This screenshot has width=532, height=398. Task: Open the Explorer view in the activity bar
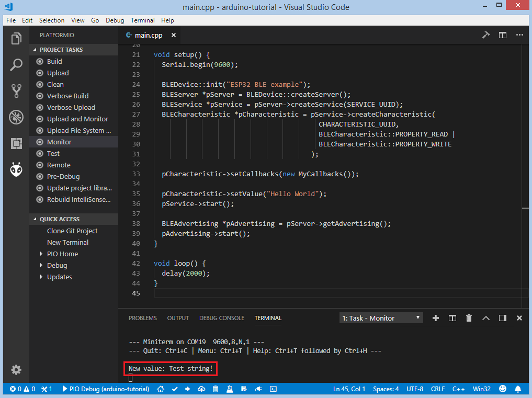tap(16, 39)
